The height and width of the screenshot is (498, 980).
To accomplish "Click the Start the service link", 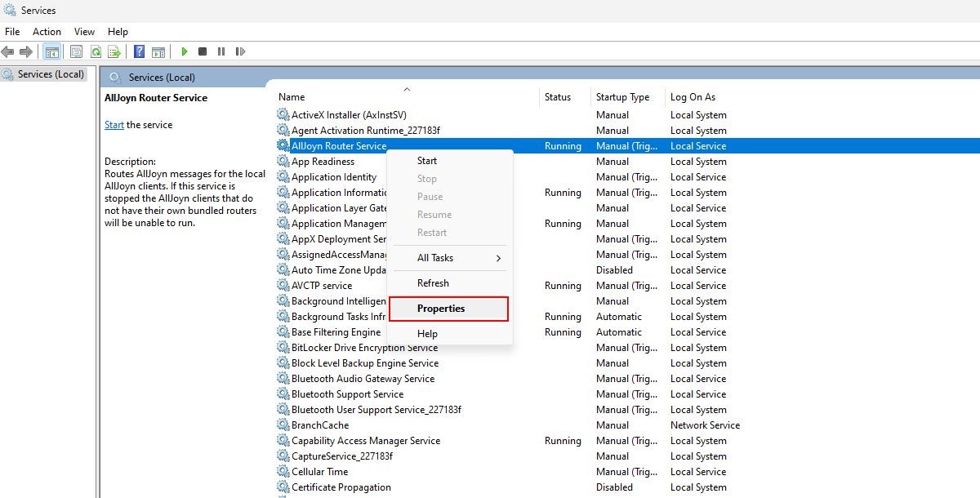I will (x=114, y=125).
